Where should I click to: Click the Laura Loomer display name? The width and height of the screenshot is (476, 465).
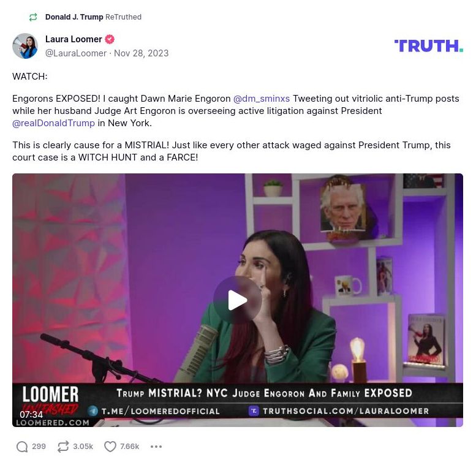[74, 39]
